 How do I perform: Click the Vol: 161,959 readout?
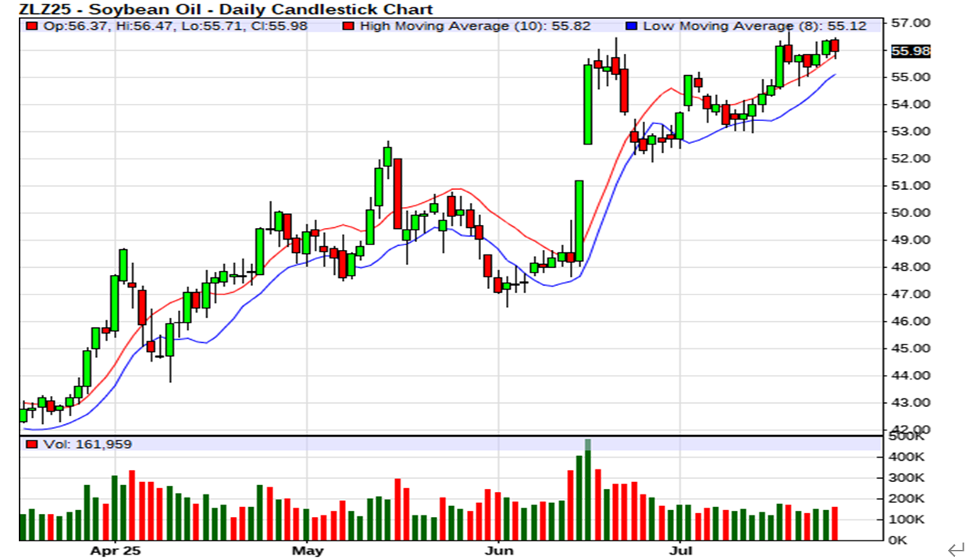pyautogui.click(x=87, y=444)
